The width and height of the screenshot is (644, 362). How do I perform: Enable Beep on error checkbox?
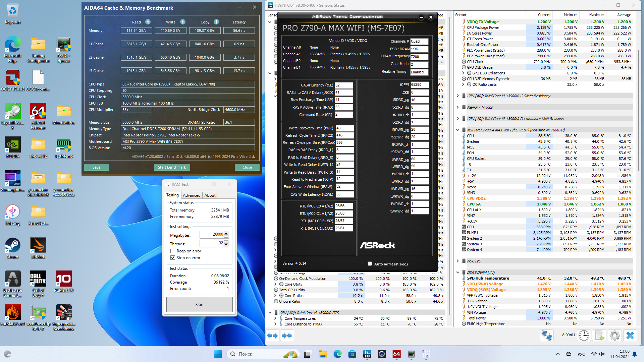(x=173, y=251)
